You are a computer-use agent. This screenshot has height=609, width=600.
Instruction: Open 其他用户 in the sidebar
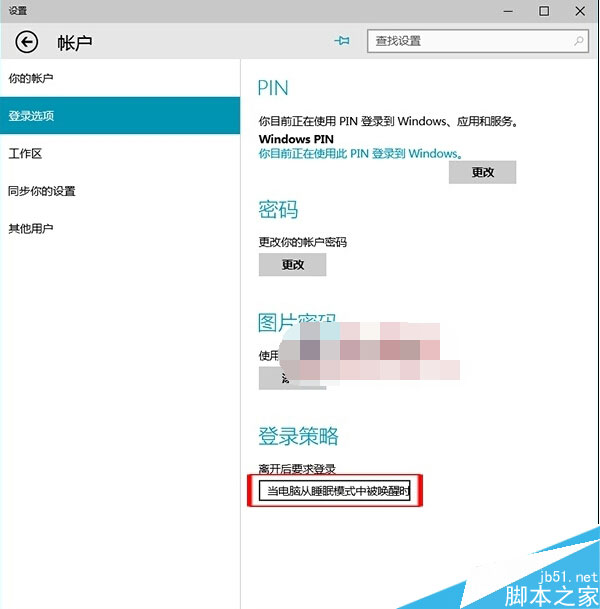[31, 229]
